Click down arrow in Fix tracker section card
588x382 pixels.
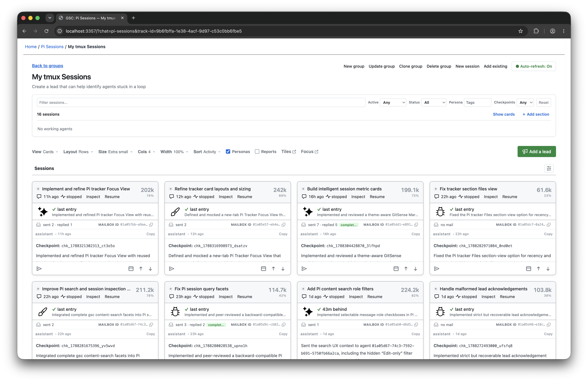pos(548,269)
